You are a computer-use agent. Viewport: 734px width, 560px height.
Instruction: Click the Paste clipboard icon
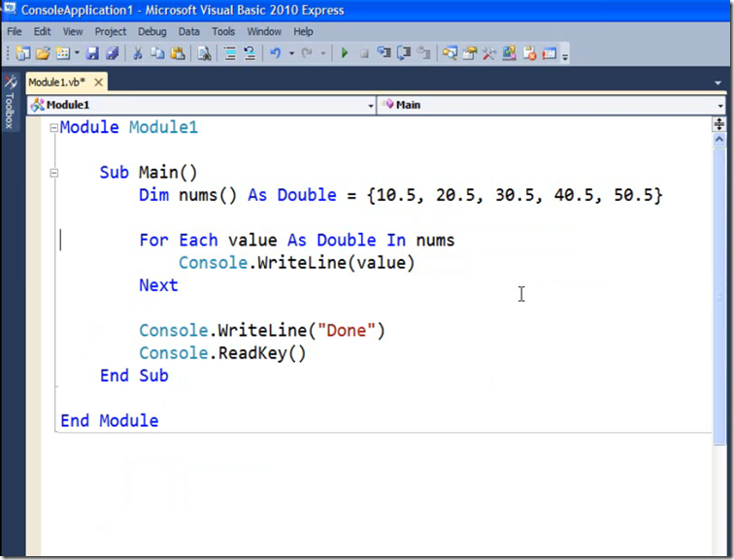178,53
